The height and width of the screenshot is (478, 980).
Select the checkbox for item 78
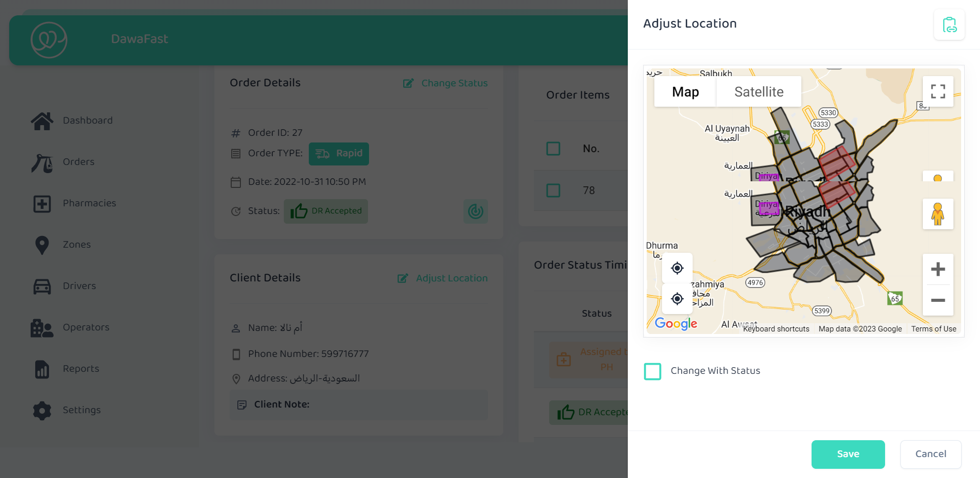(x=553, y=190)
